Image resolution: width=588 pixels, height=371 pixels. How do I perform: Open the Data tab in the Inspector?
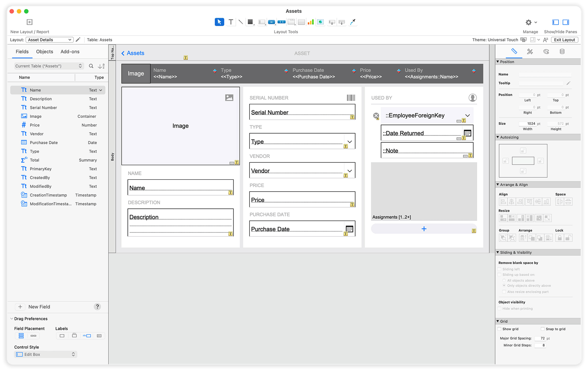click(562, 51)
